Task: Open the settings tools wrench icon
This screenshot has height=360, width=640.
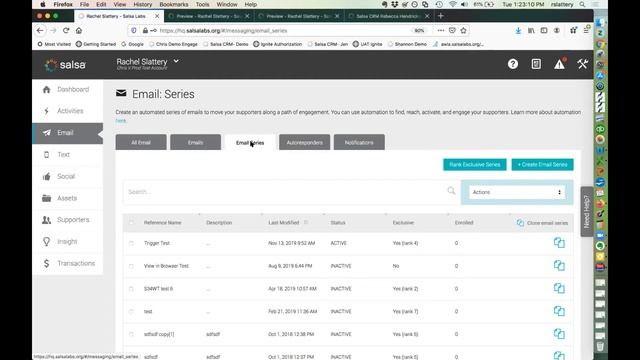Action: 582,64
